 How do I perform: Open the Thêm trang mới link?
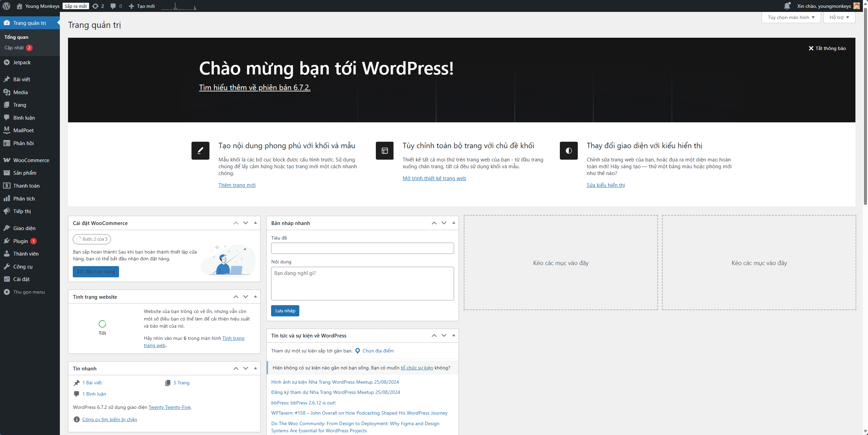pos(237,185)
